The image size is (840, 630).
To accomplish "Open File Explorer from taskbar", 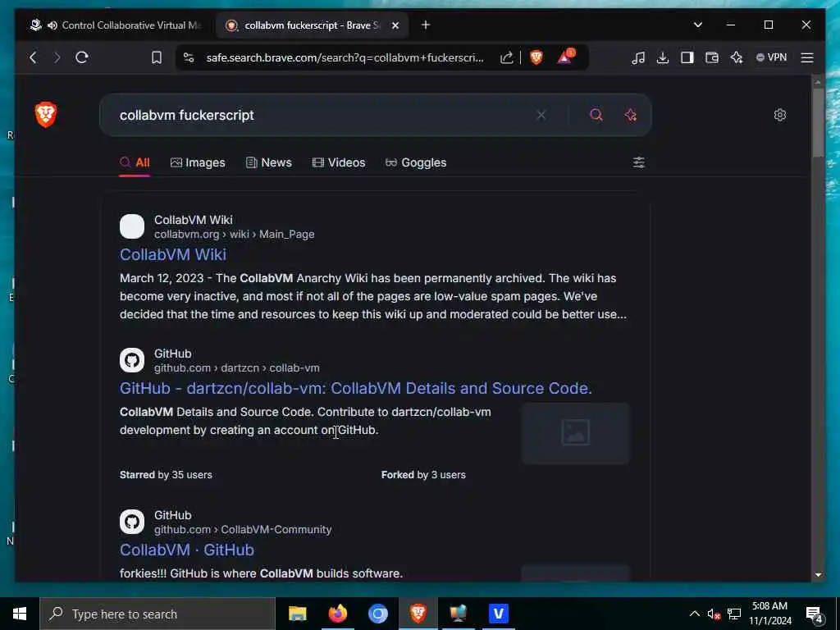I will [x=297, y=614].
